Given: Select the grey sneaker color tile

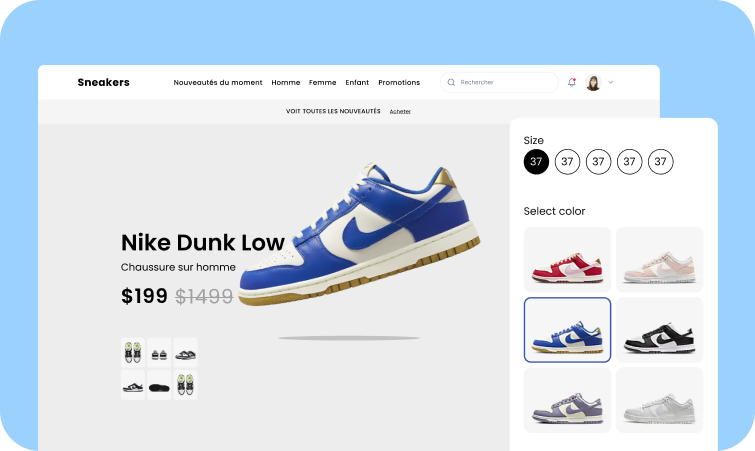Looking at the screenshot, I should 660,400.
